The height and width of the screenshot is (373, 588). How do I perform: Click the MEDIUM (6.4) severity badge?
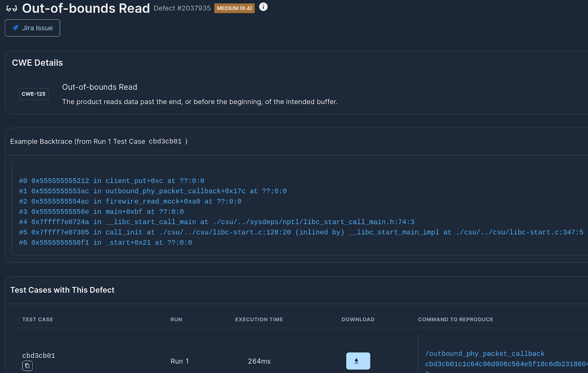tap(234, 8)
